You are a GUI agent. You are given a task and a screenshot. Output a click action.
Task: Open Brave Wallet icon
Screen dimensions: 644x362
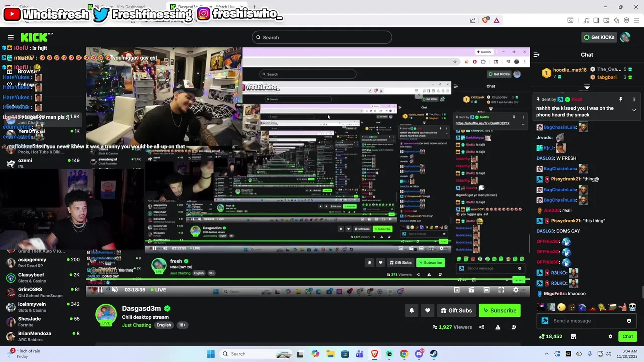click(606, 20)
